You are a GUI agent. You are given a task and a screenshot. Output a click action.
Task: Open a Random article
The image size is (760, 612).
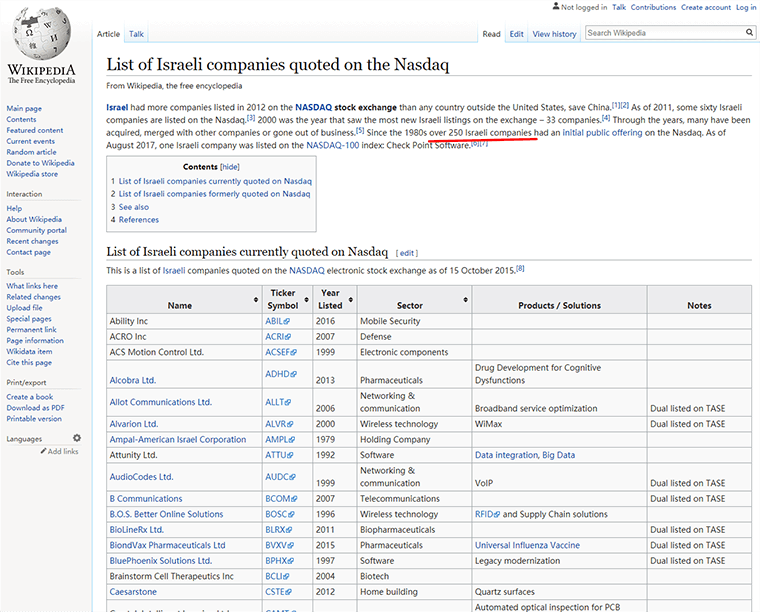[31, 152]
